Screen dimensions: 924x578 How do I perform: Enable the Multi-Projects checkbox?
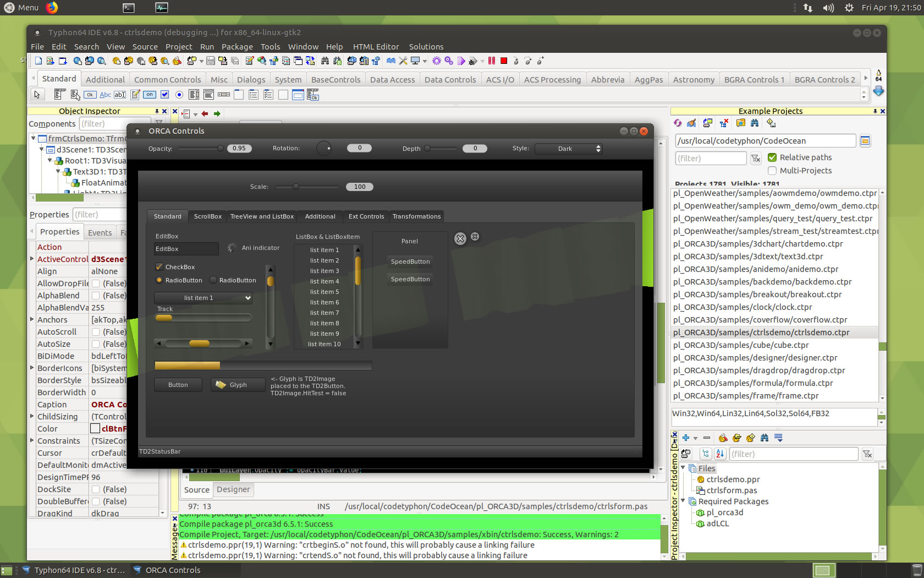772,171
